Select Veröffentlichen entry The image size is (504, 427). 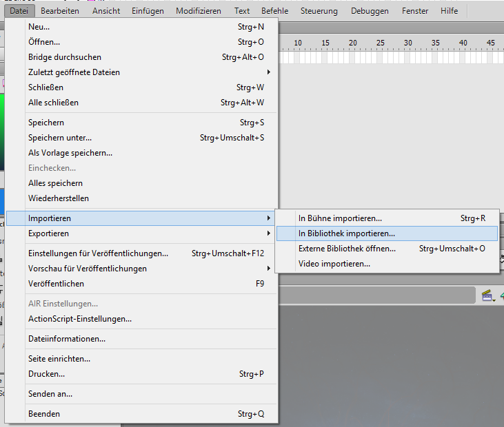[x=141, y=283]
